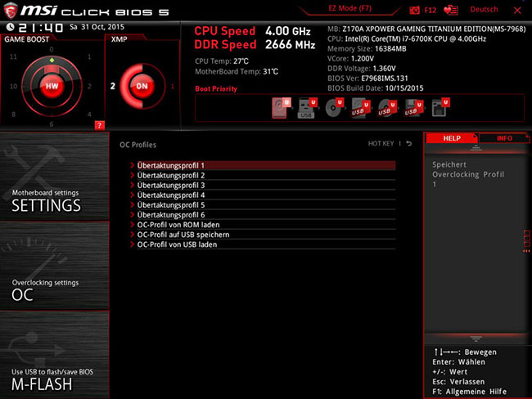Select XMP profile number 2
532x399 pixels.
click(113, 86)
